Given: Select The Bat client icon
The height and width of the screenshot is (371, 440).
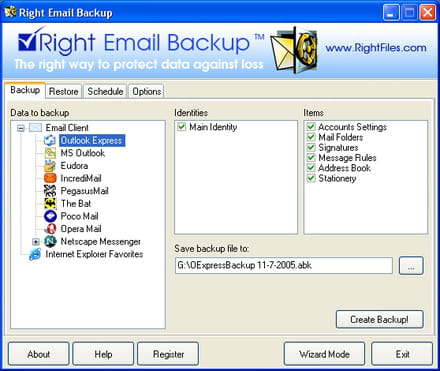Looking at the screenshot, I should [50, 203].
